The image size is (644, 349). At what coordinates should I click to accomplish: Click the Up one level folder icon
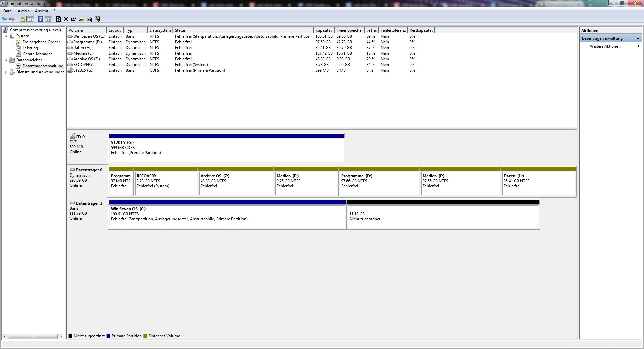click(x=22, y=19)
